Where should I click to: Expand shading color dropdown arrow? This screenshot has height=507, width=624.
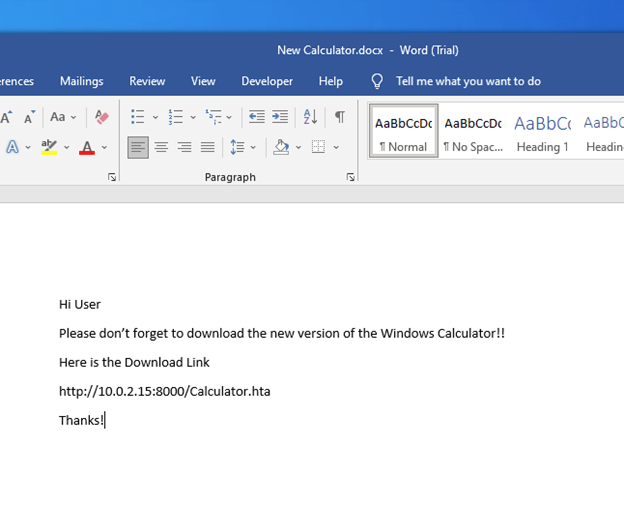pos(298,147)
